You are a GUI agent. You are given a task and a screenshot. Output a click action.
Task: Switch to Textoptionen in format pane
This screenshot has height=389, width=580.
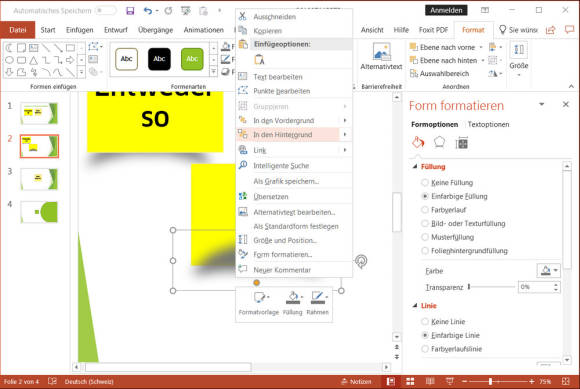(x=488, y=125)
